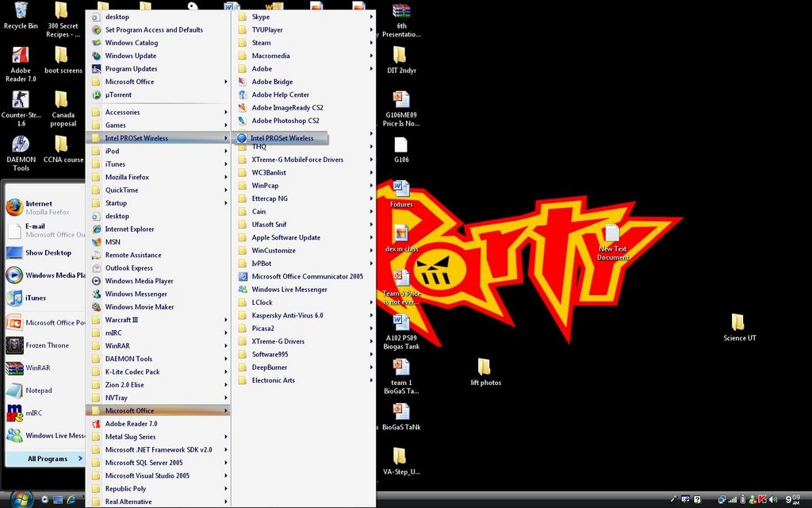812x508 pixels.
Task: Open the Recycle Bin on the desktop
Action: point(21,16)
